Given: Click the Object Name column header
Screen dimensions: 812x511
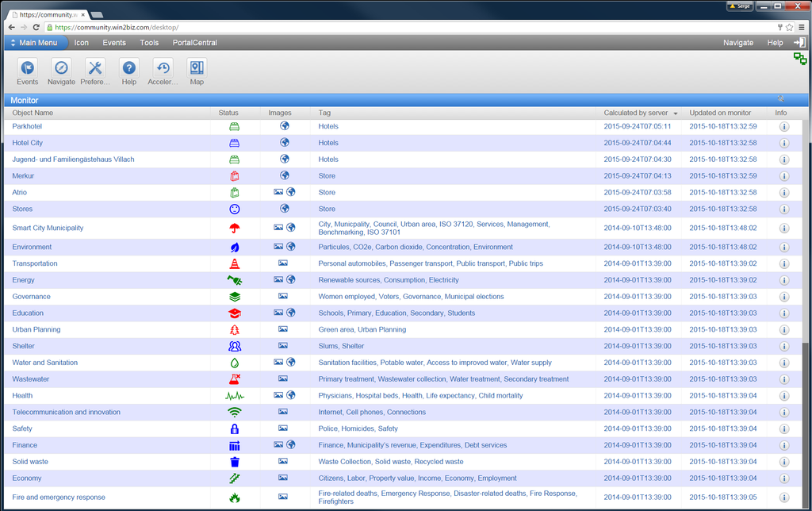Looking at the screenshot, I should tap(33, 113).
